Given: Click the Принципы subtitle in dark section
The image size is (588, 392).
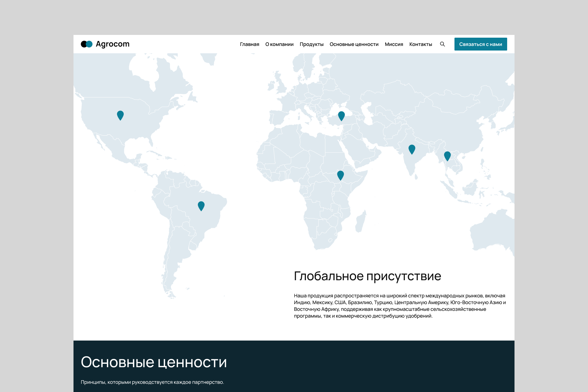Looking at the screenshot, I should coord(152,382).
